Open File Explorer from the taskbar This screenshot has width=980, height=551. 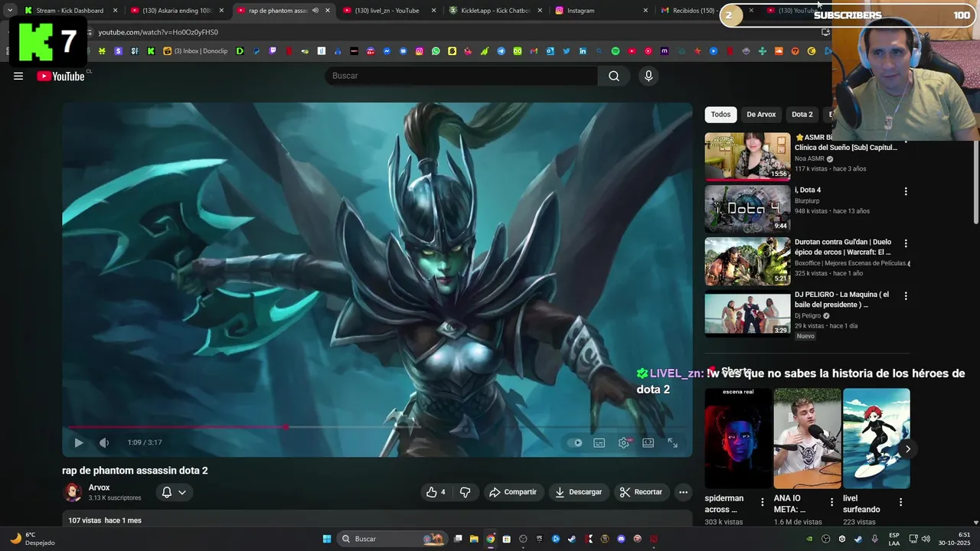click(x=474, y=539)
